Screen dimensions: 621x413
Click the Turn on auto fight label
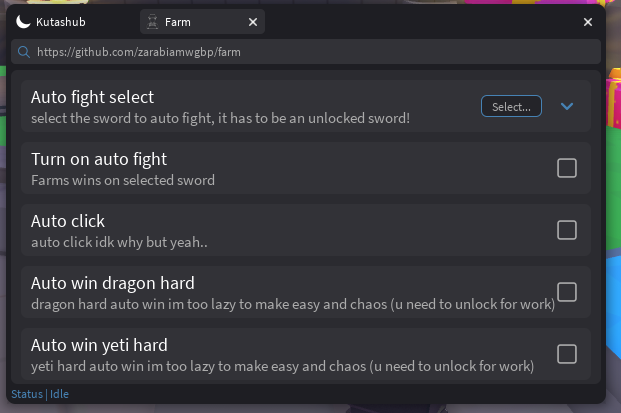99,159
